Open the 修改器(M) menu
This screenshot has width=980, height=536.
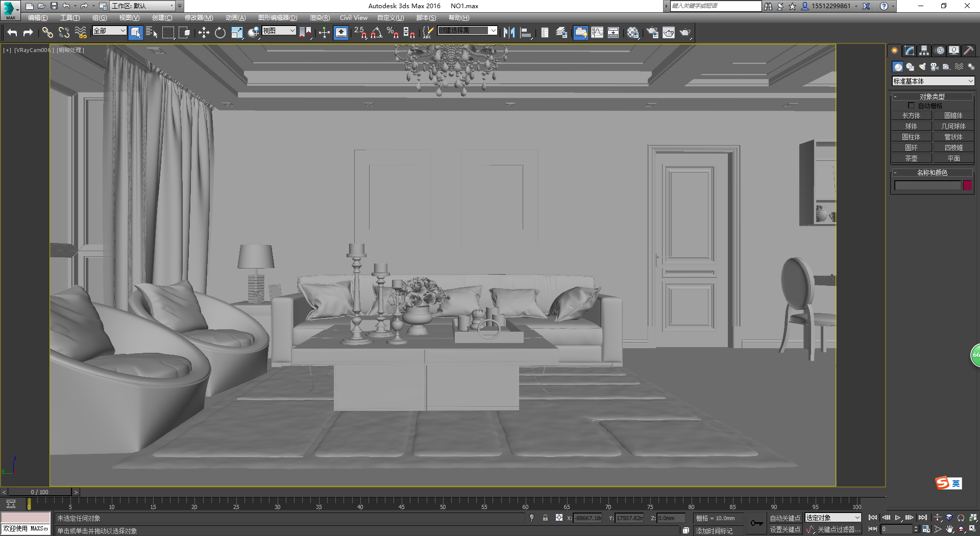coord(199,18)
